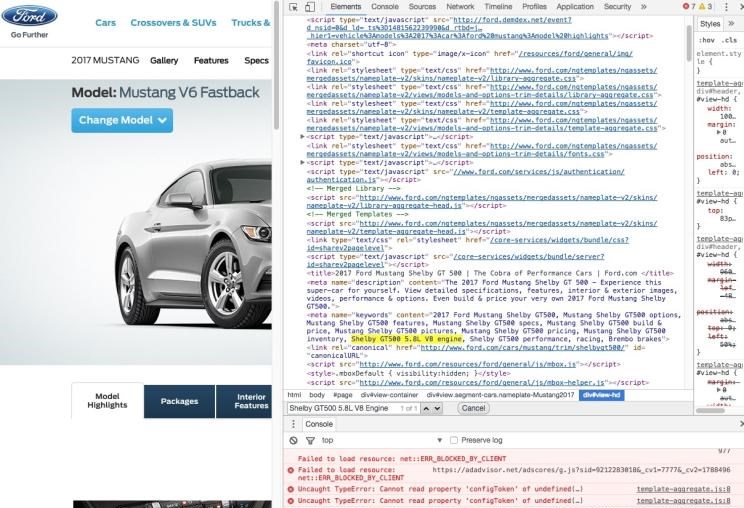Click the Elements panel vertical scrollbar
The height and width of the screenshot is (508, 744).
[x=689, y=43]
